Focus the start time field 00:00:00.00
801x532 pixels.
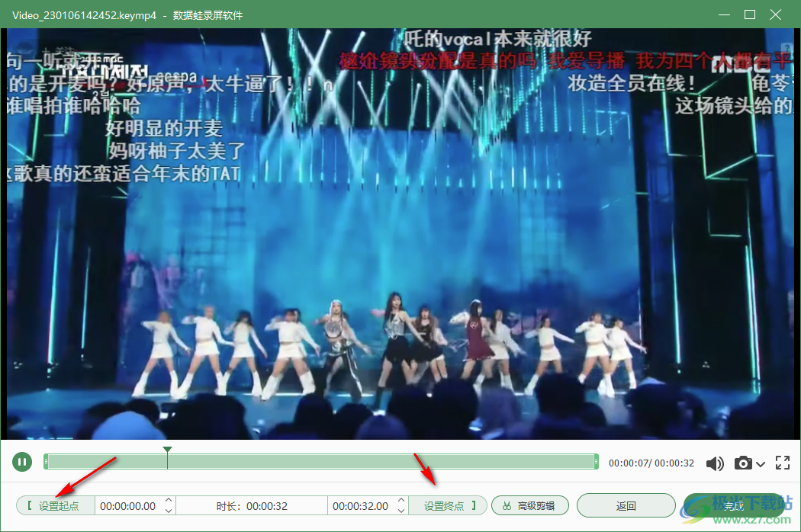tap(128, 506)
